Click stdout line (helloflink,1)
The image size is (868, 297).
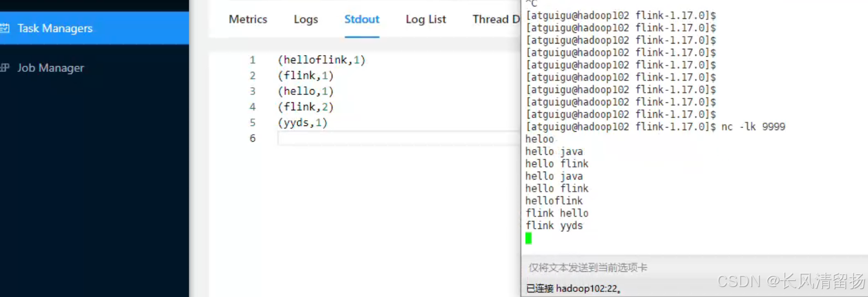point(321,60)
